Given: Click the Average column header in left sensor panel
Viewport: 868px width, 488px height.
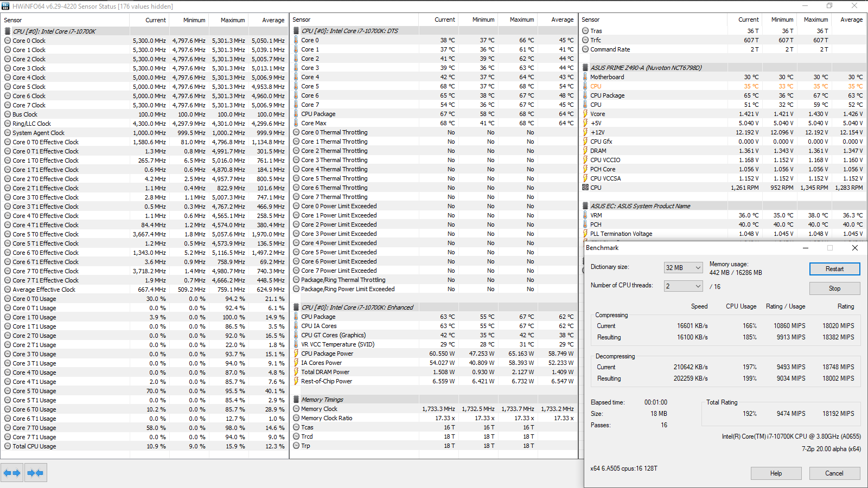Looking at the screenshot, I should coord(273,20).
